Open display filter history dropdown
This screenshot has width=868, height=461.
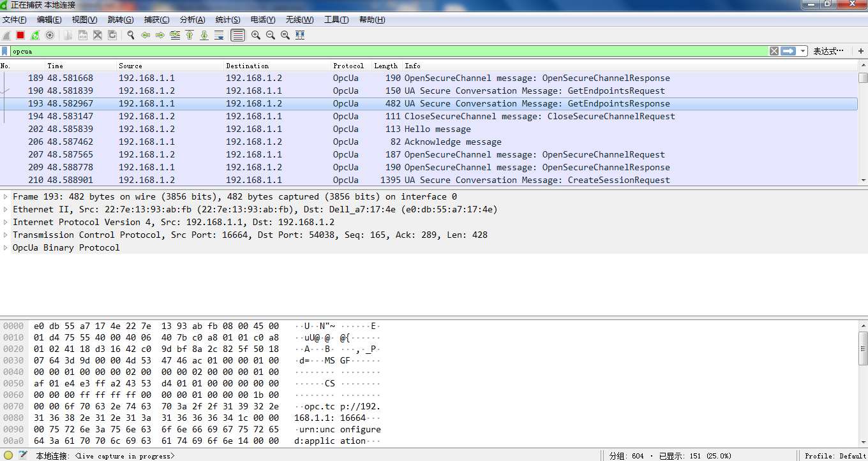803,51
